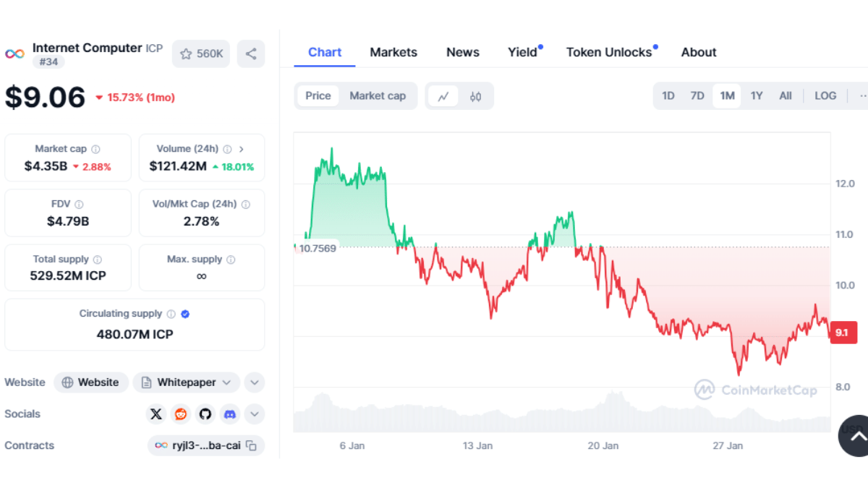
Task: Open the Markets tab
Action: coord(393,52)
